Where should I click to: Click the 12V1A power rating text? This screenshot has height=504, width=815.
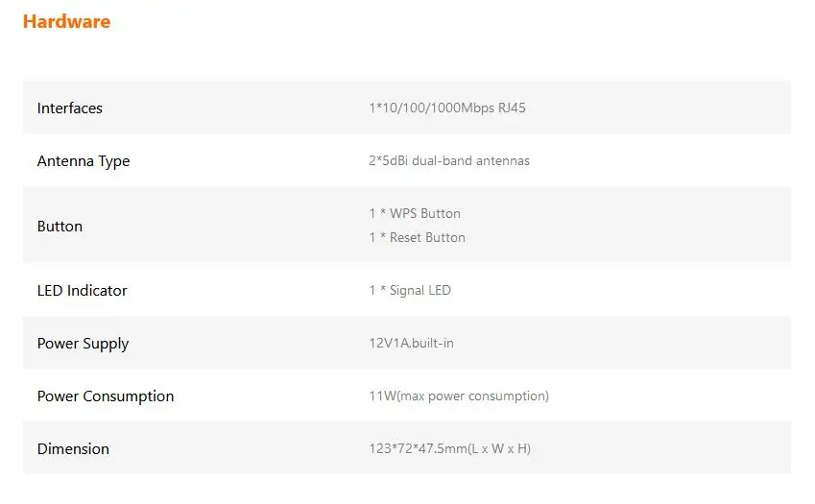[388, 344]
